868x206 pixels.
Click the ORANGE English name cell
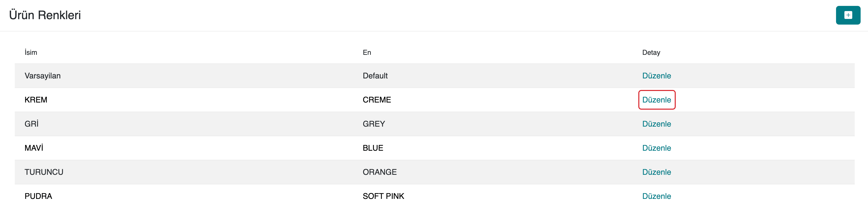tap(379, 172)
